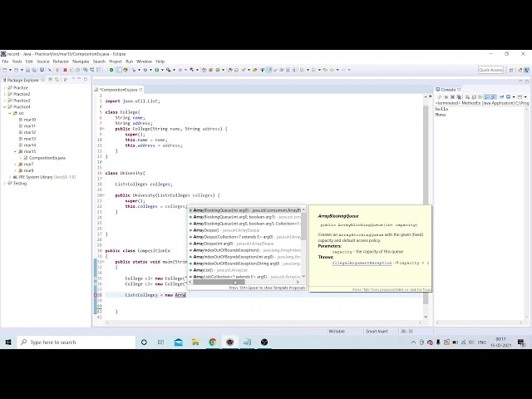
Task: Click Remove All Terminated Launches icon
Action: [x=459, y=97]
